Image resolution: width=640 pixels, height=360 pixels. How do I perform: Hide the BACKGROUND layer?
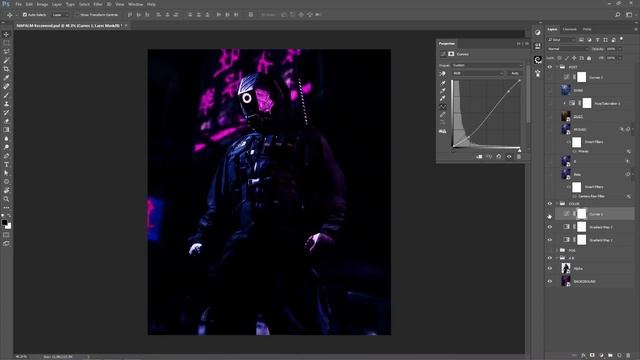(x=550, y=281)
